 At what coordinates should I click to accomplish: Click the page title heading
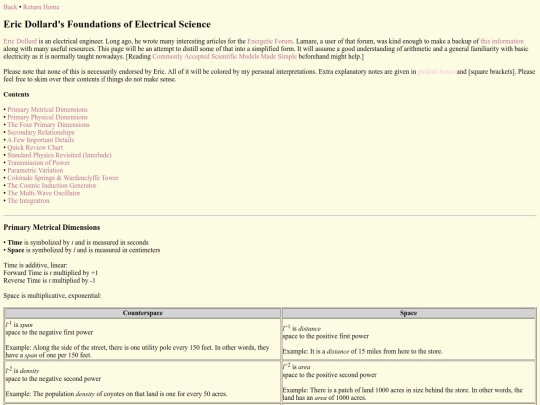[x=107, y=24]
